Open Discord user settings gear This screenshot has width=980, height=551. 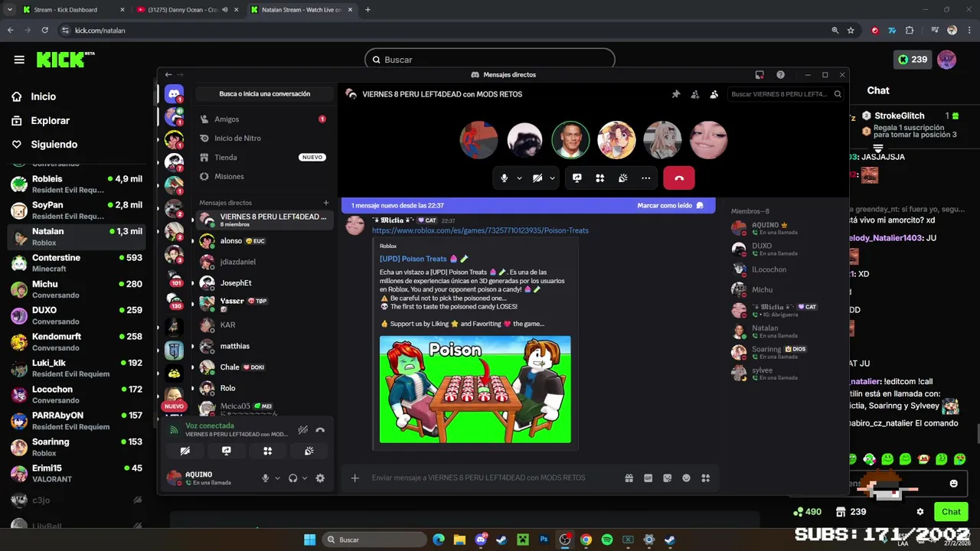click(320, 478)
